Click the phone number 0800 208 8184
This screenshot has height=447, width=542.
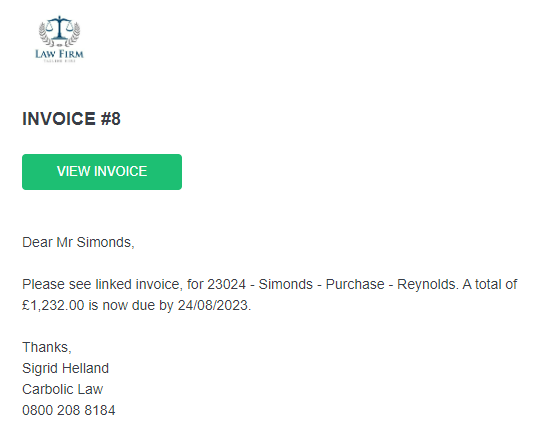(x=68, y=410)
